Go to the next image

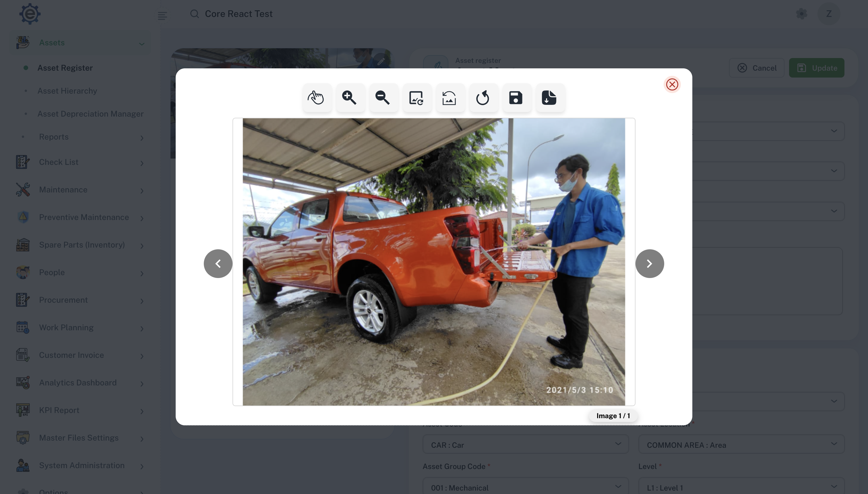(x=649, y=264)
